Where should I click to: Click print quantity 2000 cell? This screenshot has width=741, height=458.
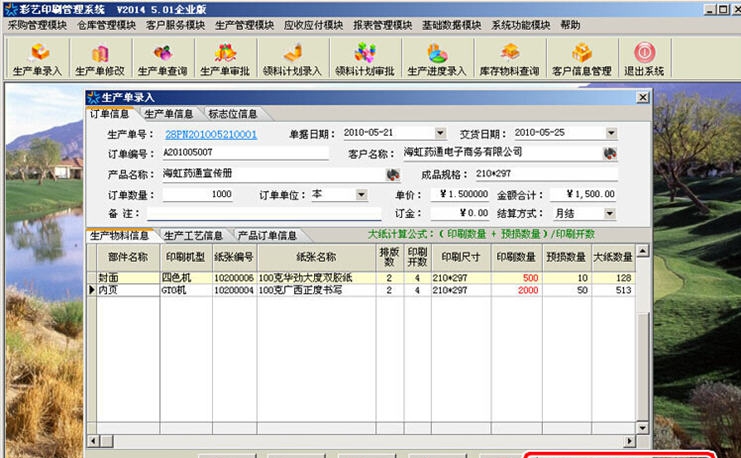click(517, 290)
